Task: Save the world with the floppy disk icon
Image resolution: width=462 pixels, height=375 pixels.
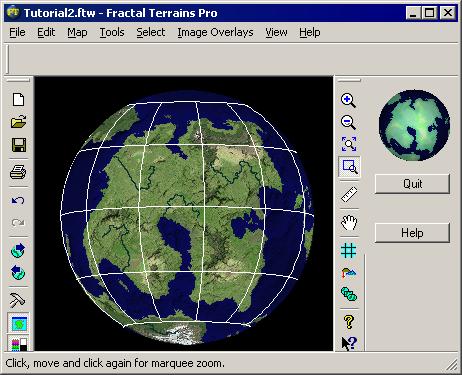Action: coord(18,145)
